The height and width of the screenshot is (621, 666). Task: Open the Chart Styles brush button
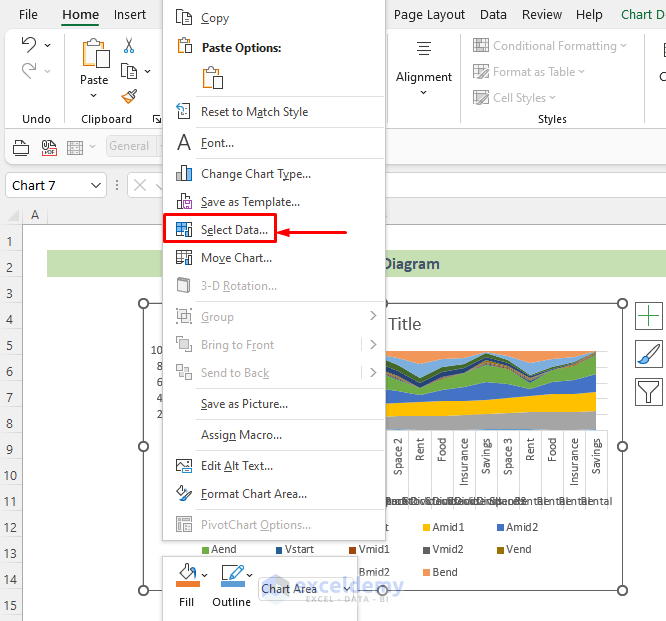[649, 354]
